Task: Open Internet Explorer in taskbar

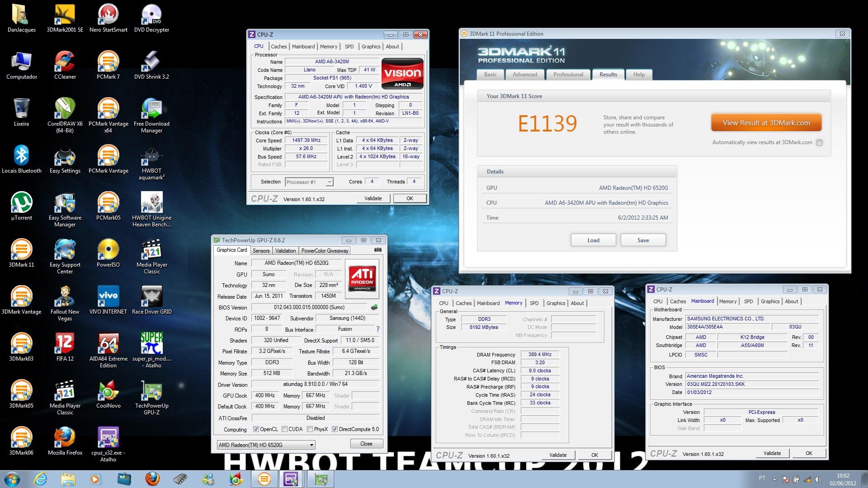Action: coord(40,479)
